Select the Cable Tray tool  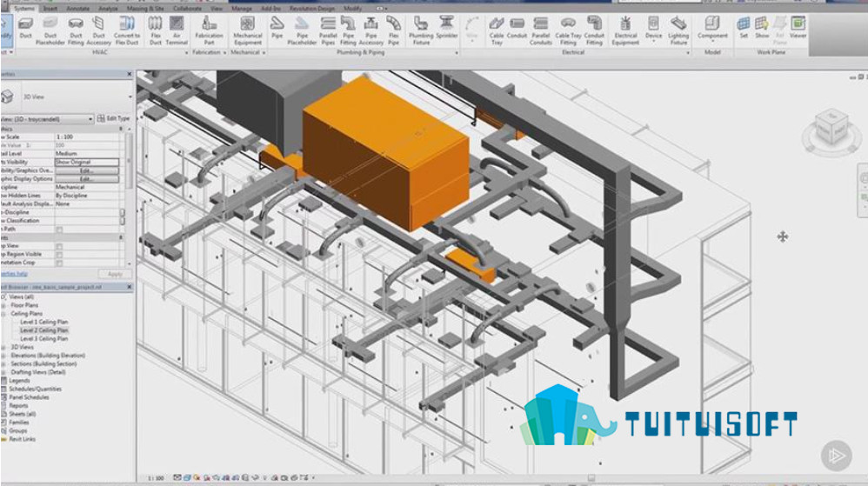pos(497,30)
